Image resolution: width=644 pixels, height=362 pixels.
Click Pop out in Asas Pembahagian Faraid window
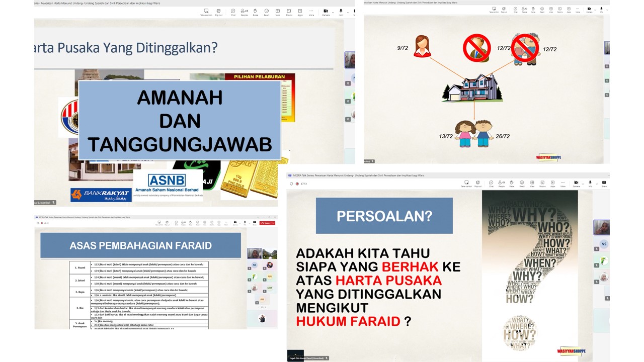(167, 223)
